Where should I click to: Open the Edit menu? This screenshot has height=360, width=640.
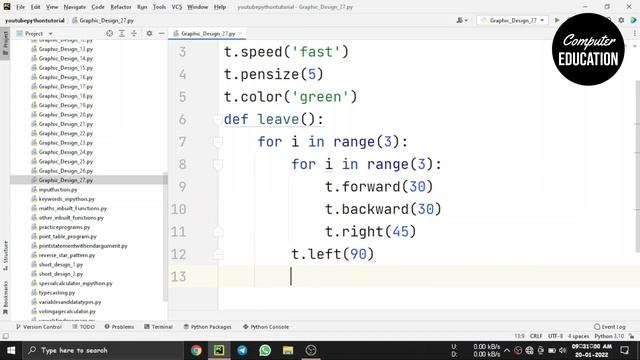(x=36, y=7)
